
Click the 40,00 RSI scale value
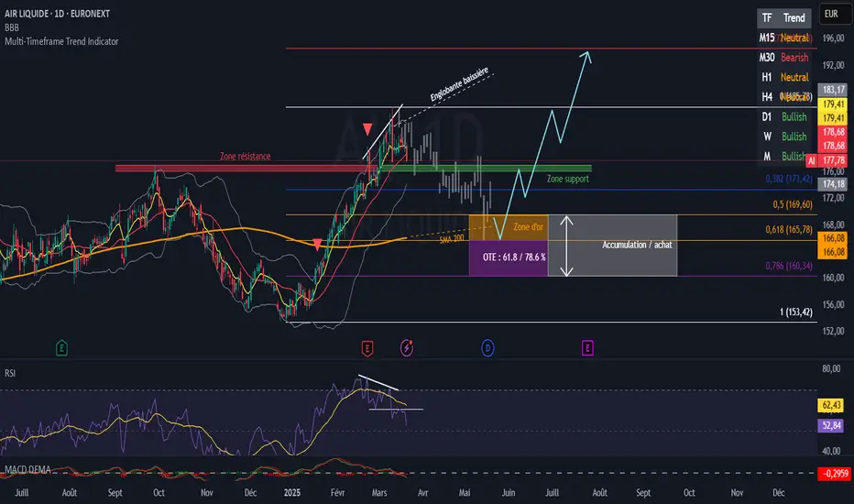[x=831, y=451]
